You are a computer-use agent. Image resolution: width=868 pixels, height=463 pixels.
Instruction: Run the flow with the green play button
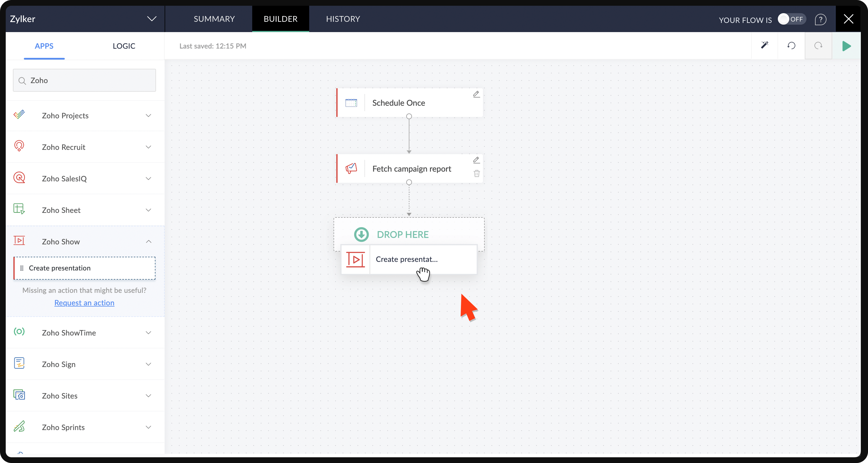(x=846, y=46)
